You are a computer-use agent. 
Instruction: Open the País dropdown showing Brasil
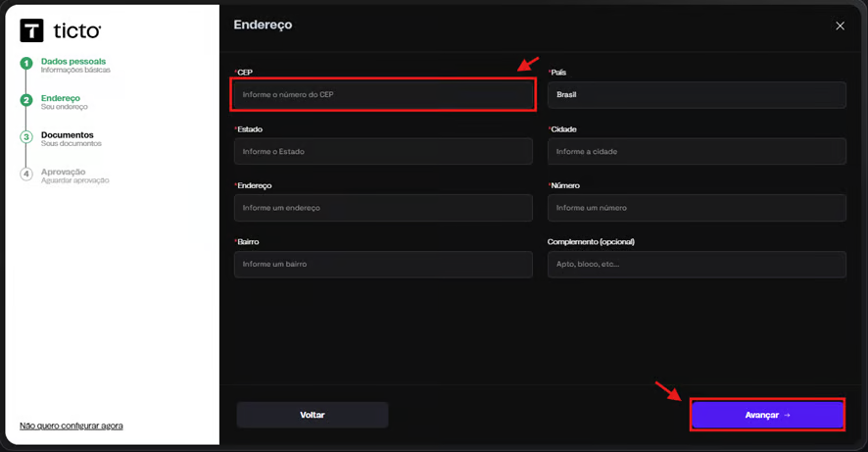[x=696, y=95]
